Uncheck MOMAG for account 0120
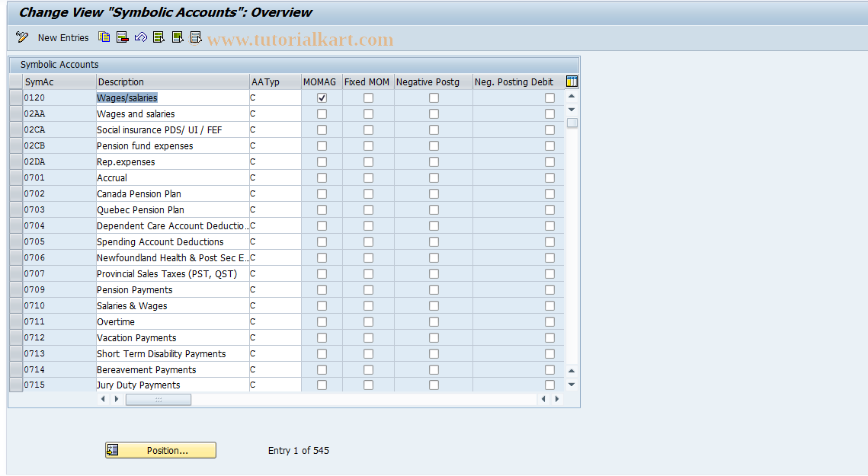The image size is (868, 476). 322,98
